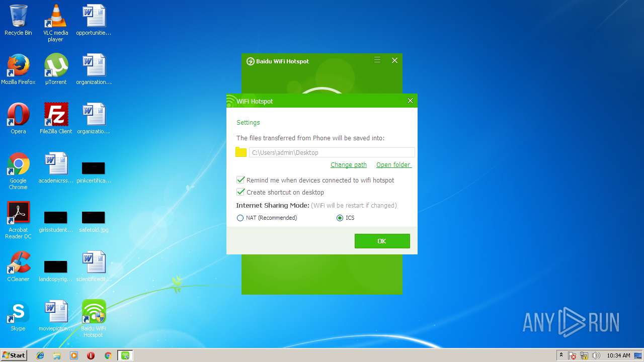This screenshot has width=644, height=362.
Task: Launch Opera browser desktop shortcut
Action: (18, 119)
